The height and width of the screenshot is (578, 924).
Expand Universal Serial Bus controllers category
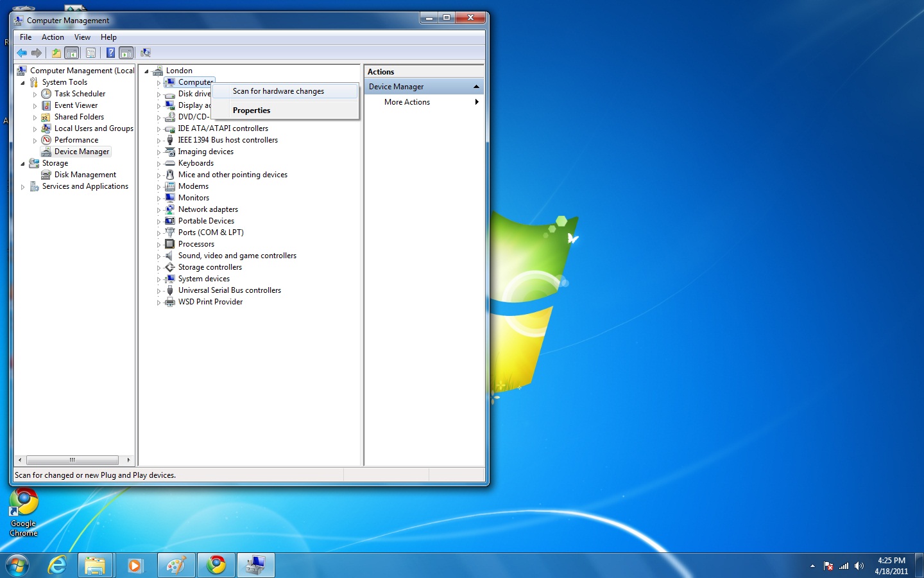(158, 291)
